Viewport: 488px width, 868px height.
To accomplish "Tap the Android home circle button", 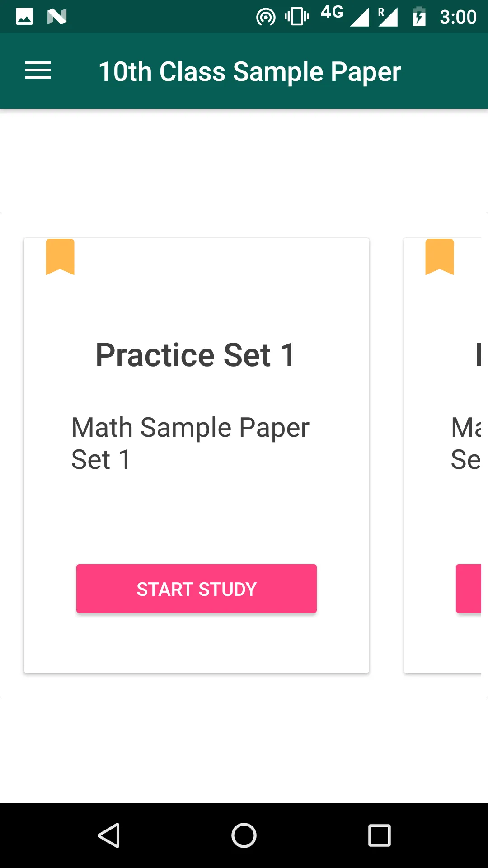I will [244, 835].
